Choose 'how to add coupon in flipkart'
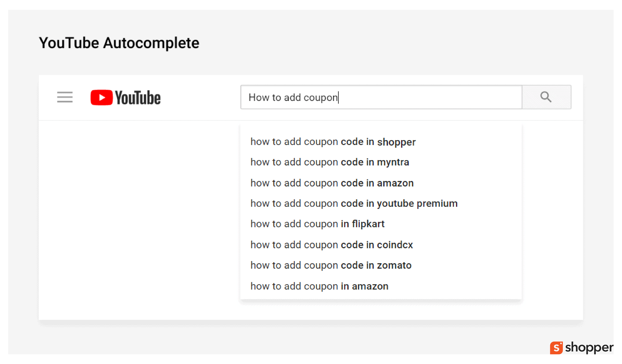 tap(317, 224)
